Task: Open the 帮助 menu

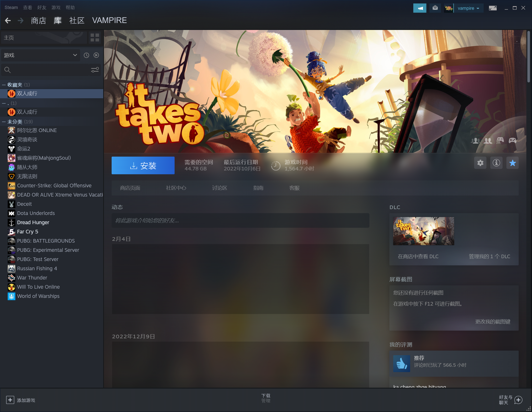Action: [70, 7]
